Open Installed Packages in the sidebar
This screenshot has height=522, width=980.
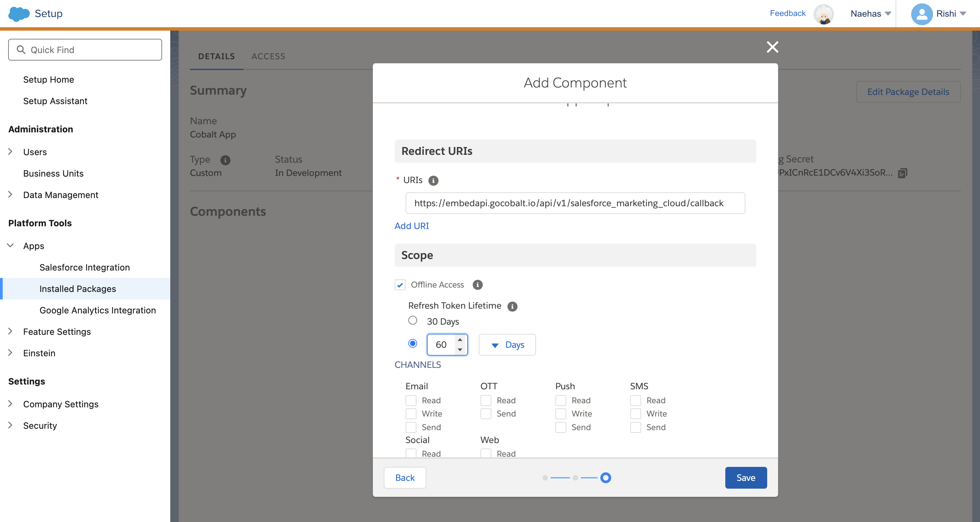(x=78, y=289)
